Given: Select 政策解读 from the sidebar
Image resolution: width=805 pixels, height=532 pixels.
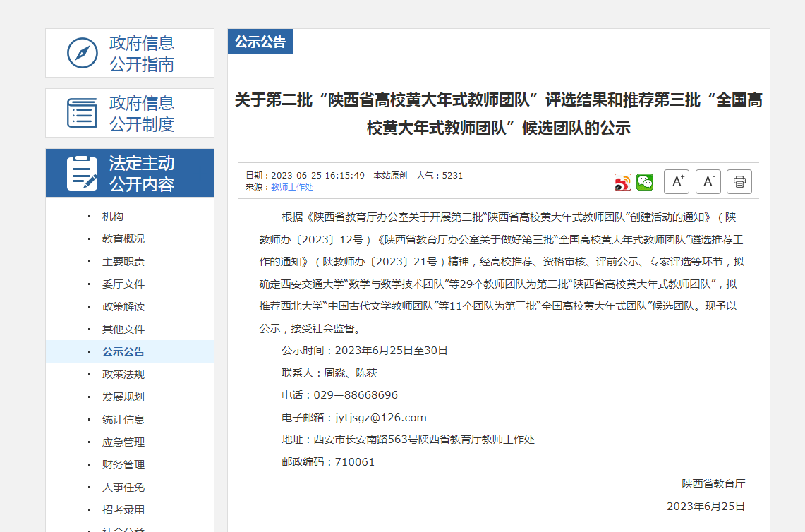Looking at the screenshot, I should pos(123,307).
